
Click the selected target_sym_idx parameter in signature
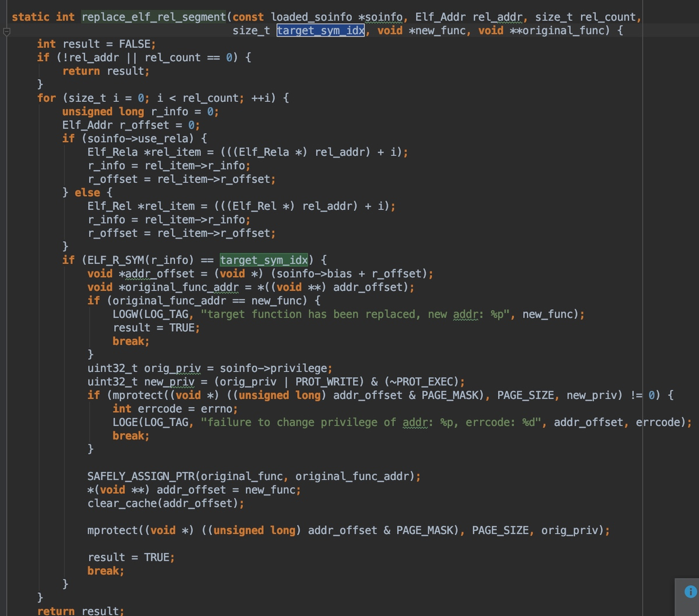pyautogui.click(x=321, y=30)
